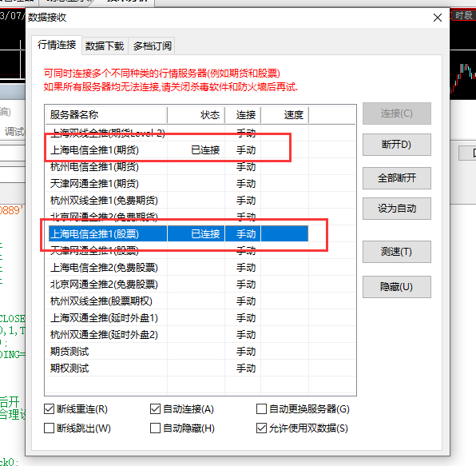Viewport: 476px width, 466px height.
Task: Sort by 状态 column header
Action: 196,115
